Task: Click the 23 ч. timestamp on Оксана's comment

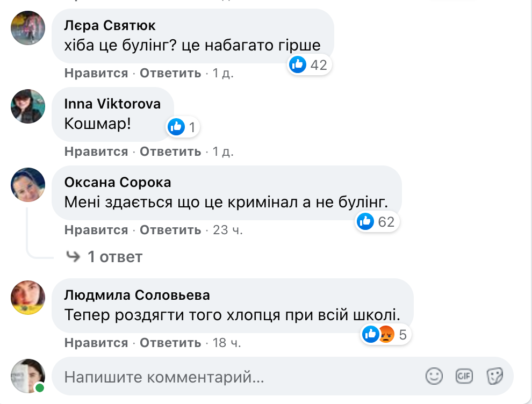Action: click(x=228, y=230)
